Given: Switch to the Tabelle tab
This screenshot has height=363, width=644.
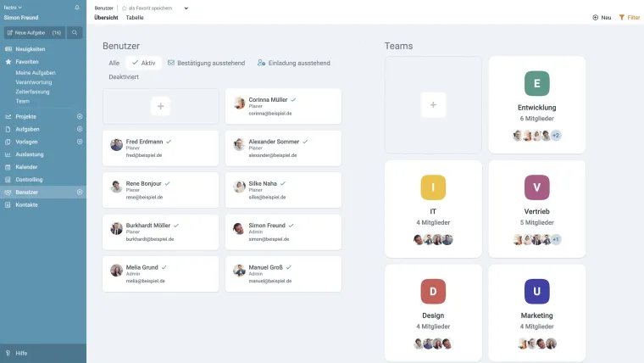Looking at the screenshot, I should tap(135, 18).
